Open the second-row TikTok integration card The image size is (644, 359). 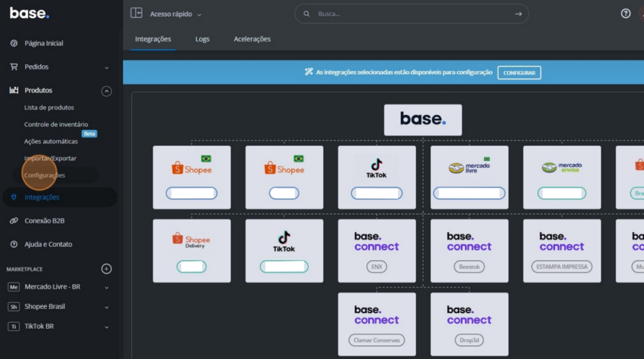(284, 251)
